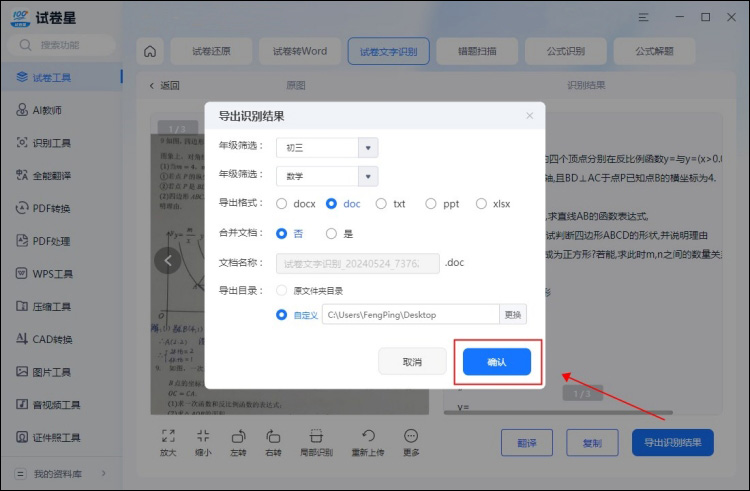Switch to the 试卷转Word tab
Screen dimensions: 750x491
[300, 51]
